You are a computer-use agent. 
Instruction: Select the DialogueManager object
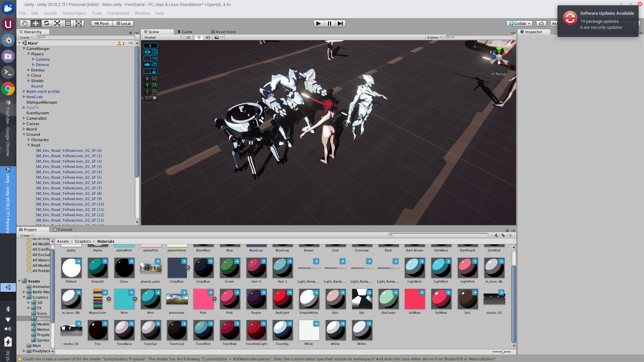(42, 102)
